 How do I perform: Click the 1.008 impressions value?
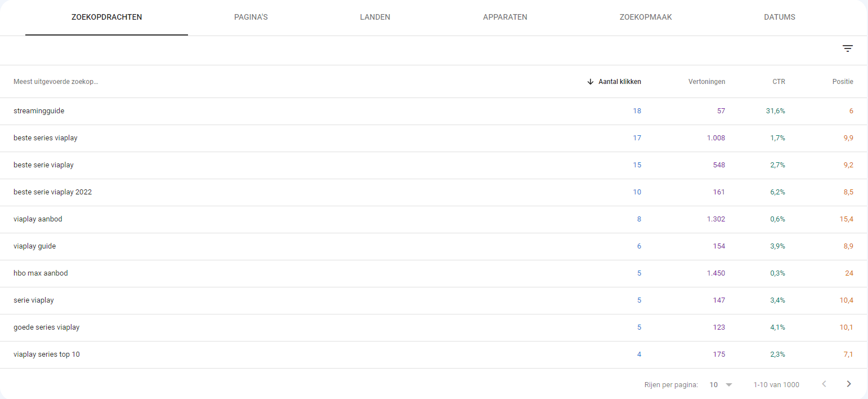716,138
